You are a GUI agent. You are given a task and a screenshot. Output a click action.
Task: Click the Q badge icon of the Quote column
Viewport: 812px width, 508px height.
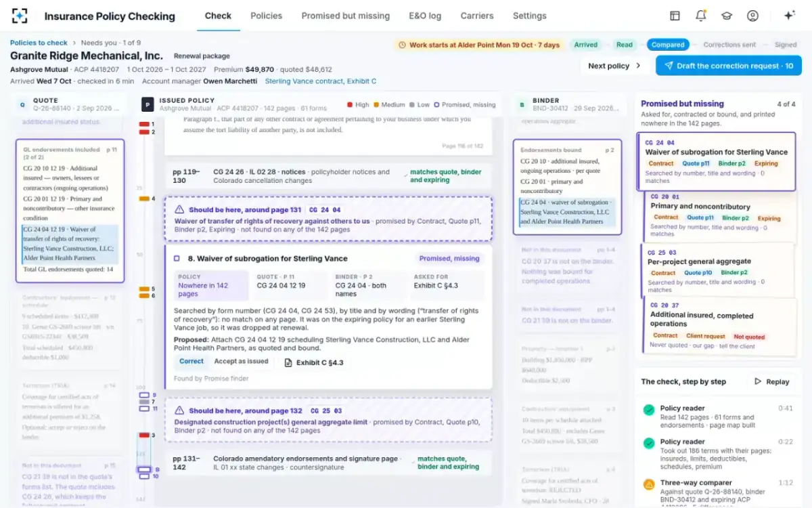tap(24, 104)
